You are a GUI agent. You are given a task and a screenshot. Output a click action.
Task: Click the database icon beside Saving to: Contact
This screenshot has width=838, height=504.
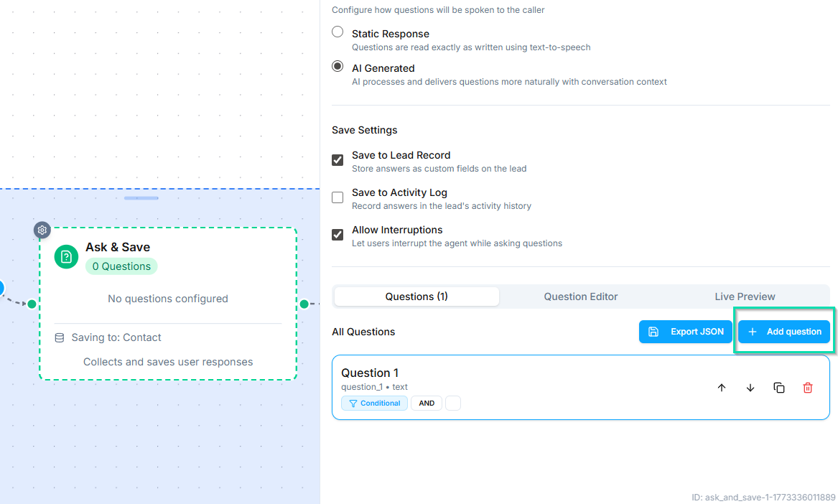click(x=60, y=337)
